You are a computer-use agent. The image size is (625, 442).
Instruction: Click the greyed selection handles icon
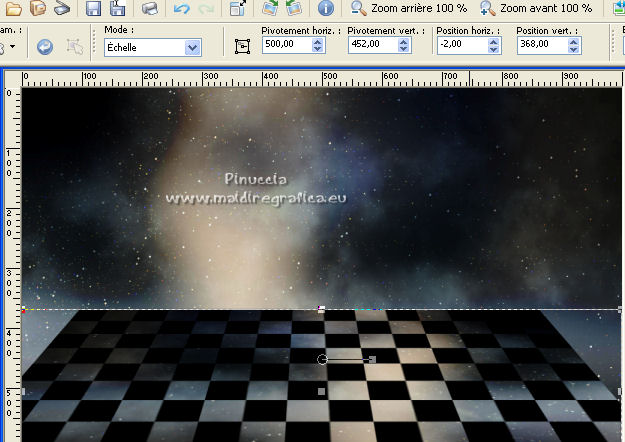[75, 47]
